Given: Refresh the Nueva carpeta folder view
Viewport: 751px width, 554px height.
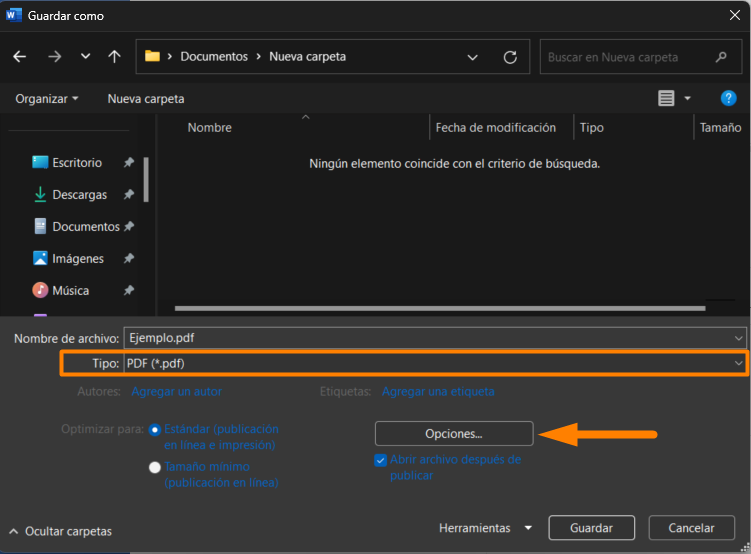Looking at the screenshot, I should point(510,57).
